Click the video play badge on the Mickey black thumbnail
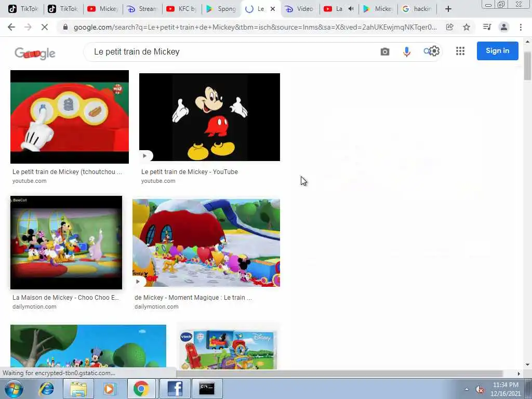The image size is (532, 399). (x=145, y=156)
